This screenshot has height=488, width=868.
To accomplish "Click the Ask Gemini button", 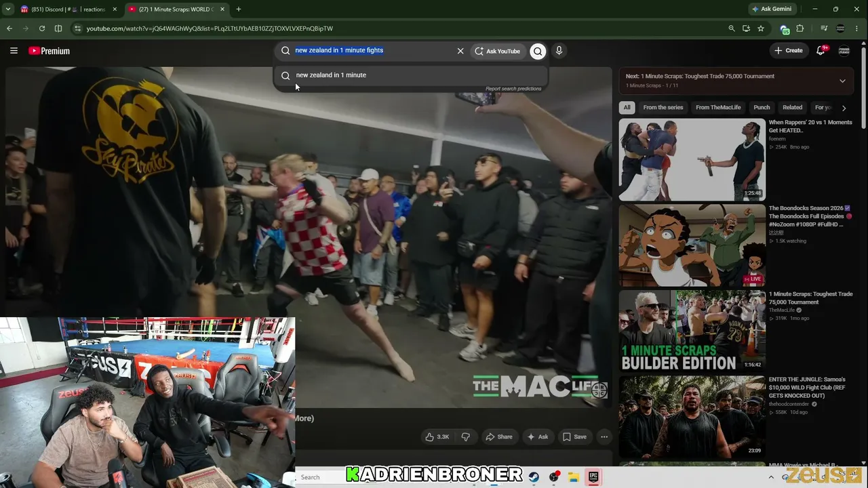I will (772, 9).
